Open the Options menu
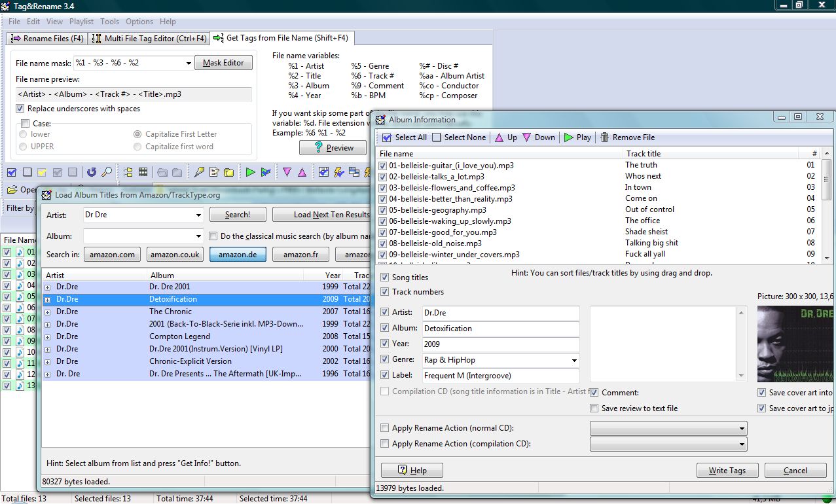The height and width of the screenshot is (504, 836). tap(139, 22)
